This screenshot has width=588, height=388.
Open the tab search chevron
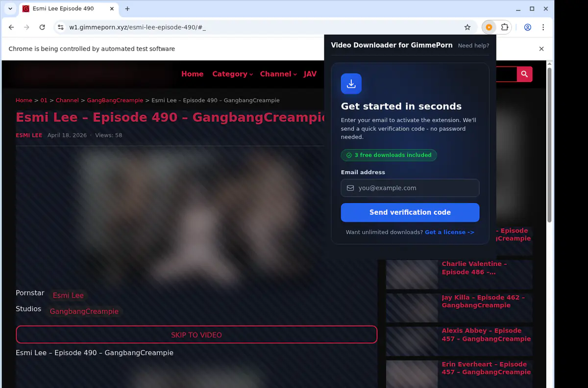tap(10, 9)
